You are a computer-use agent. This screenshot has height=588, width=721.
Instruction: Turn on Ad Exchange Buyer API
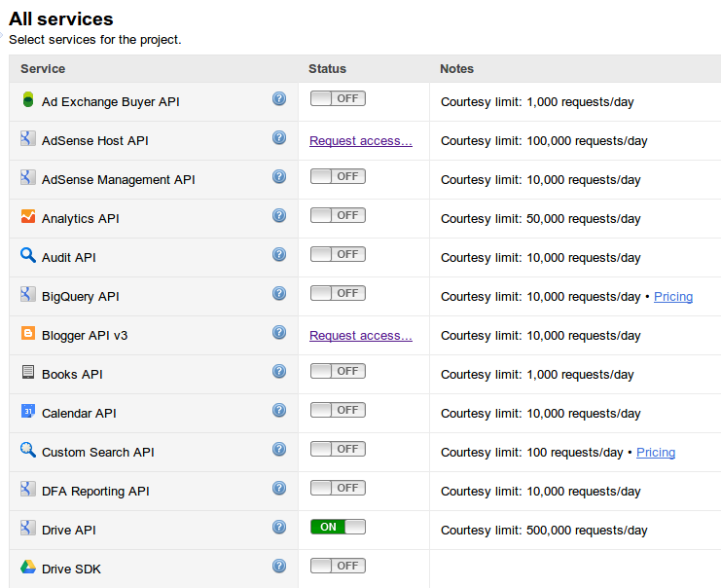338,98
